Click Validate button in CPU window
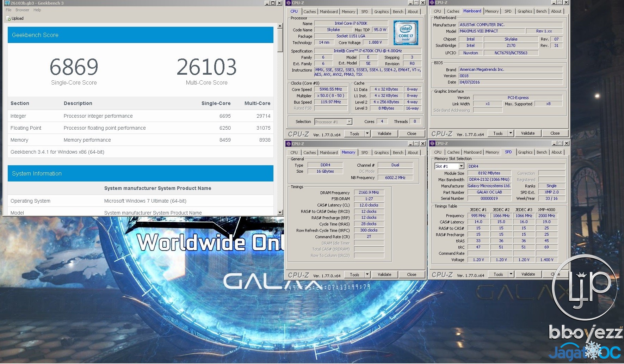The height and width of the screenshot is (364, 624). tap(384, 134)
